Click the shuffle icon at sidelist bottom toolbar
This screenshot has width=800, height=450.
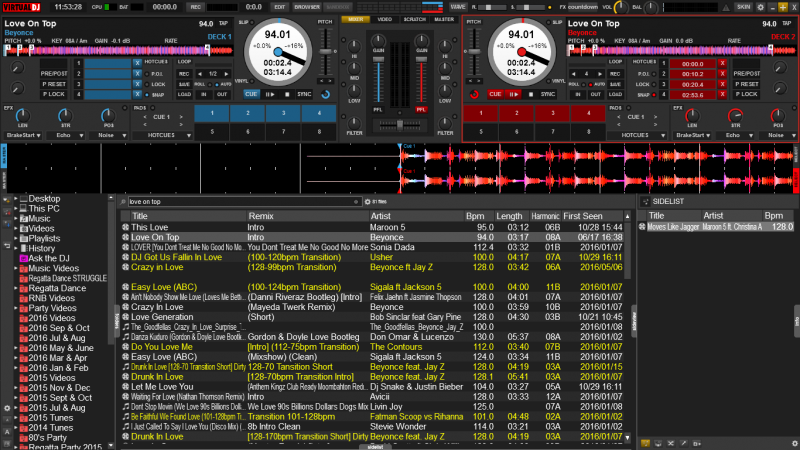point(670,443)
